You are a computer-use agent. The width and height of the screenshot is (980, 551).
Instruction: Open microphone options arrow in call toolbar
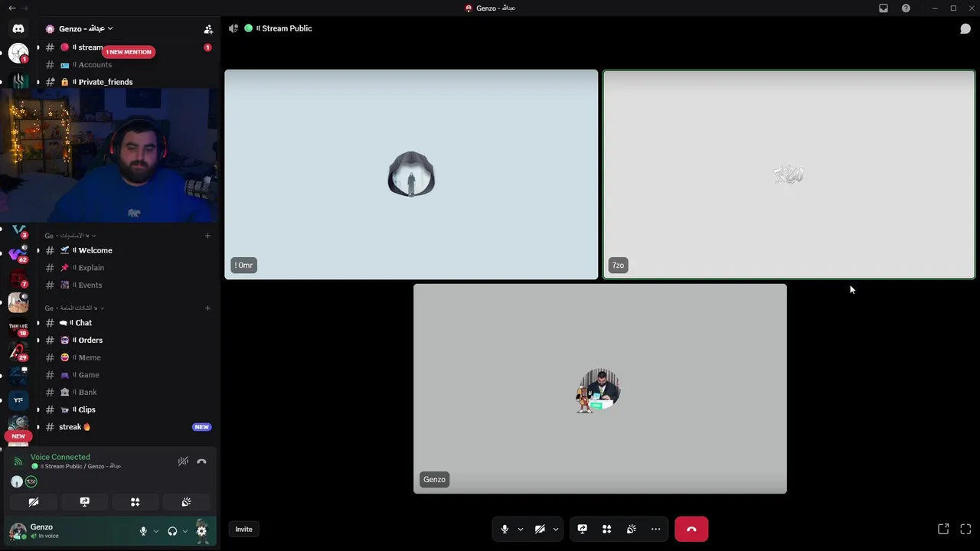521,529
